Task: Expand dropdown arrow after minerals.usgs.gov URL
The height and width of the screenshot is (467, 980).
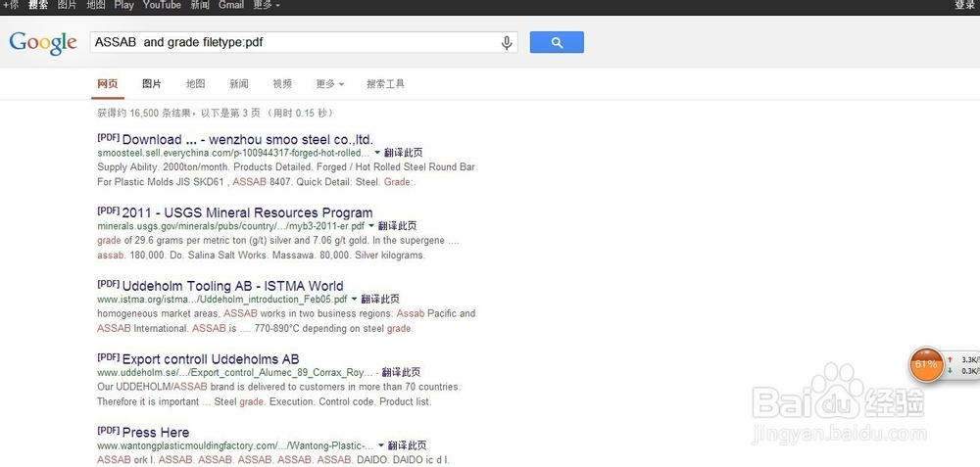Action: pos(371,226)
